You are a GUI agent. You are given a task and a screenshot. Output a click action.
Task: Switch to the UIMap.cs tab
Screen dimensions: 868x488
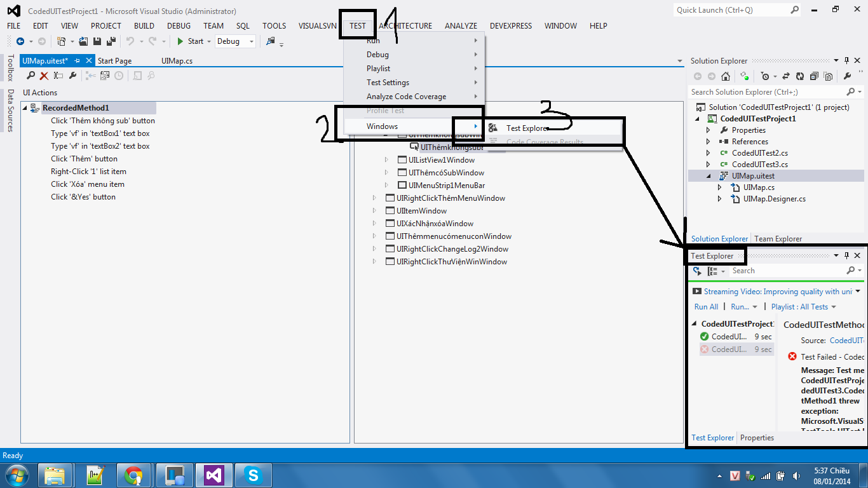coord(177,61)
